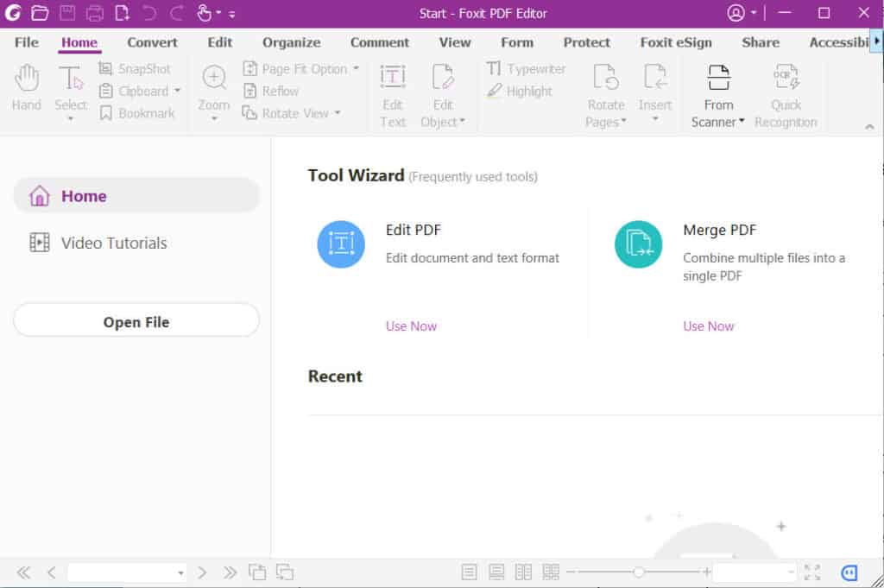Click the Quick Recognition OCR icon

point(786,78)
